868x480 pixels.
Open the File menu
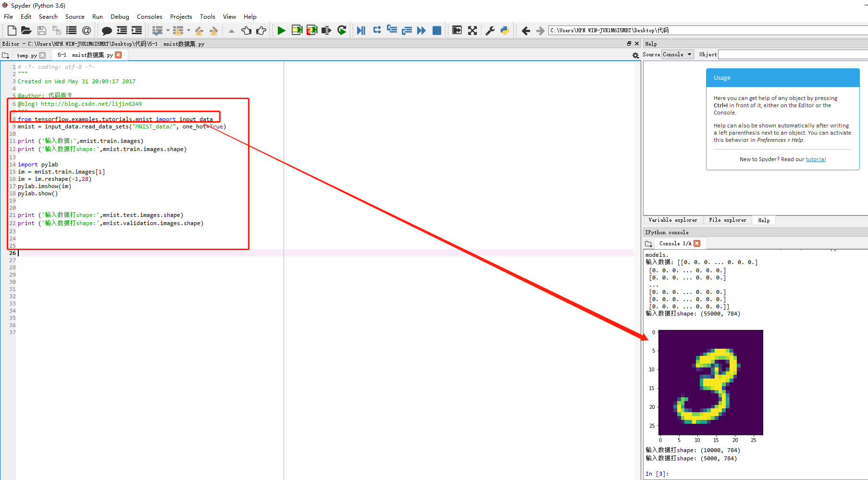point(9,16)
